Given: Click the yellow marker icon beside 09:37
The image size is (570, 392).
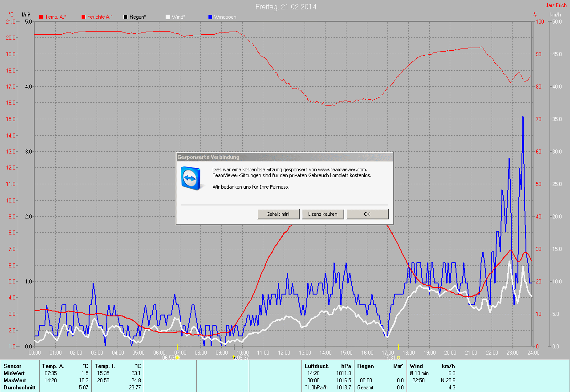Looking at the screenshot, I should pos(234,357).
